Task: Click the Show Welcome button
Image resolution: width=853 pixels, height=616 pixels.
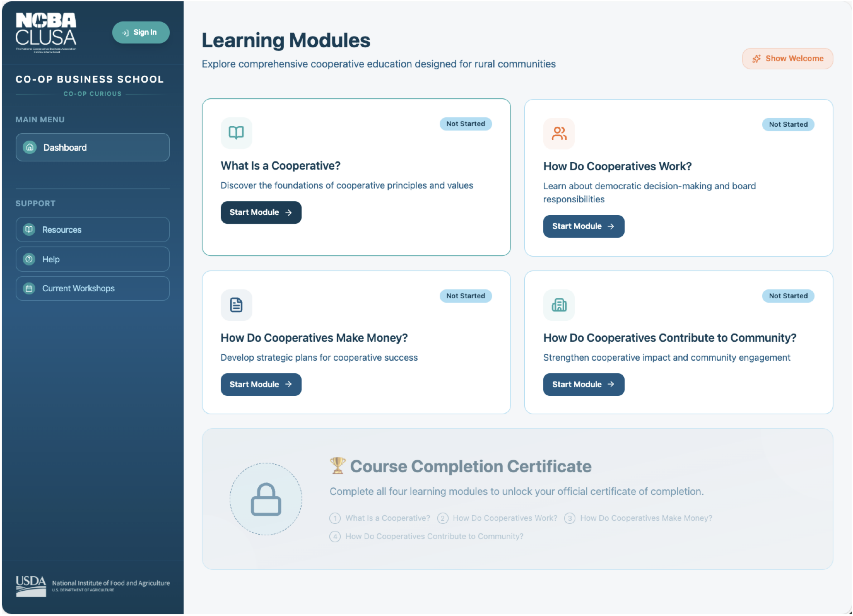Action: pyautogui.click(x=787, y=59)
